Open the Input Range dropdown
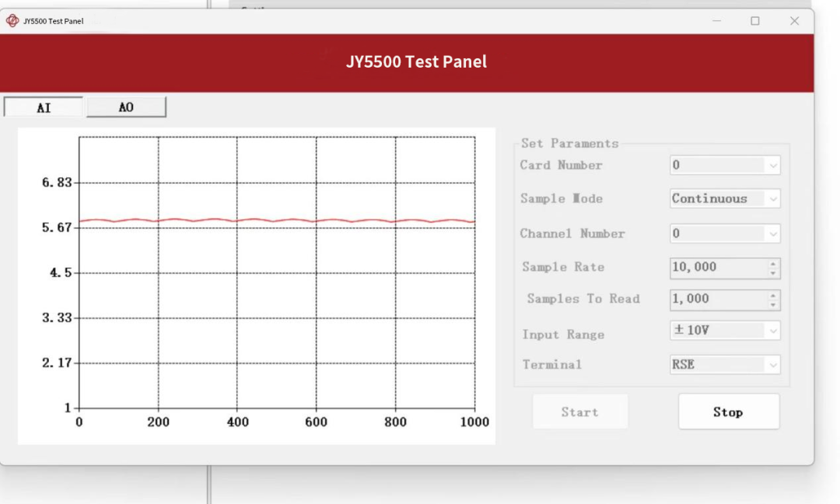 pyautogui.click(x=725, y=331)
